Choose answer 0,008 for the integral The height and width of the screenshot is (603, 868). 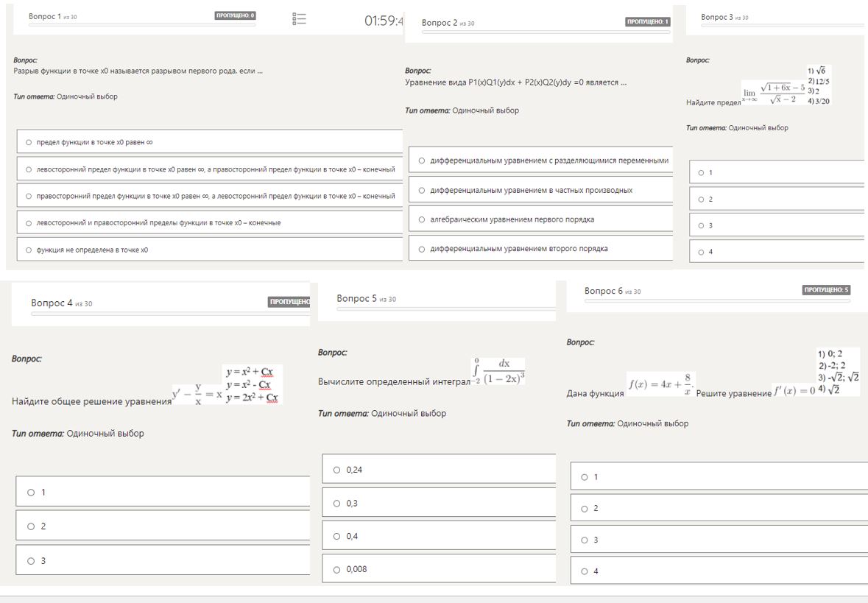pyautogui.click(x=336, y=570)
